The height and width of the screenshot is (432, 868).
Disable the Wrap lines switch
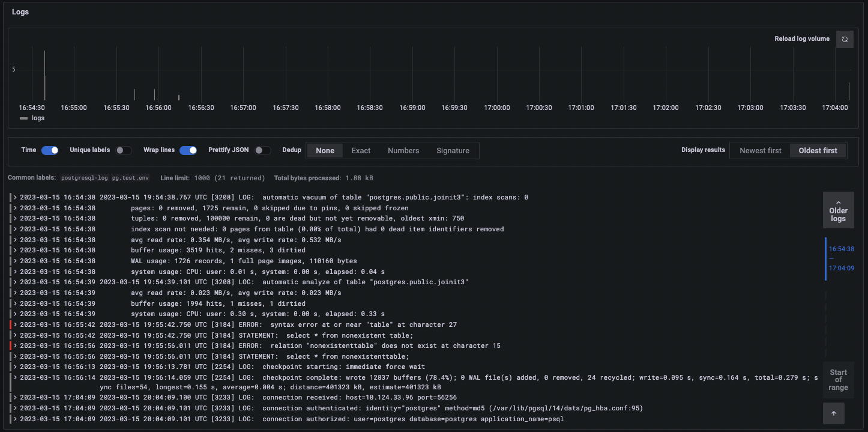point(188,150)
